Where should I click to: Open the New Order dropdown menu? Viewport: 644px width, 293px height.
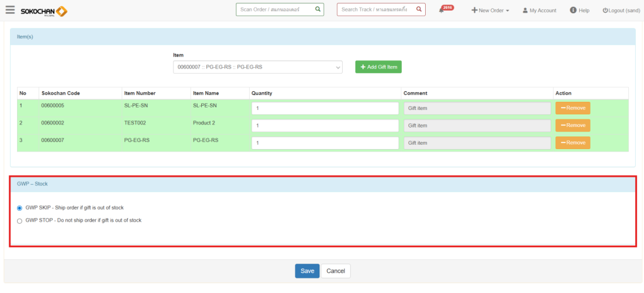[491, 10]
